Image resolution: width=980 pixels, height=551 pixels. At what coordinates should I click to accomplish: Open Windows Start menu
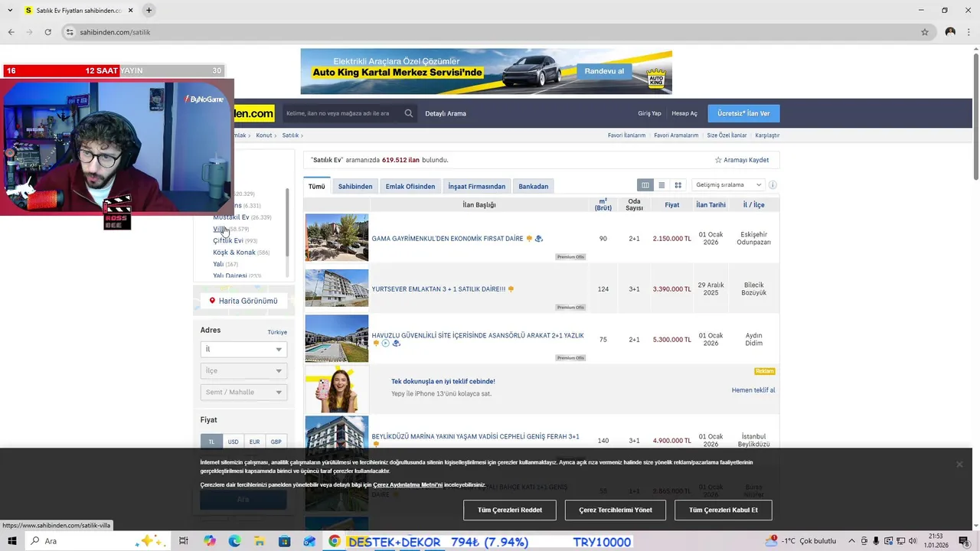12,541
